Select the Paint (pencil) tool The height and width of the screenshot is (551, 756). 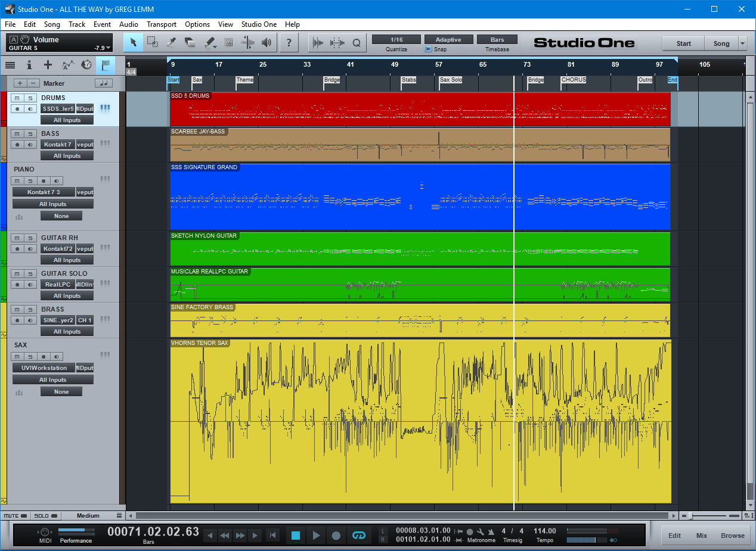tap(210, 42)
